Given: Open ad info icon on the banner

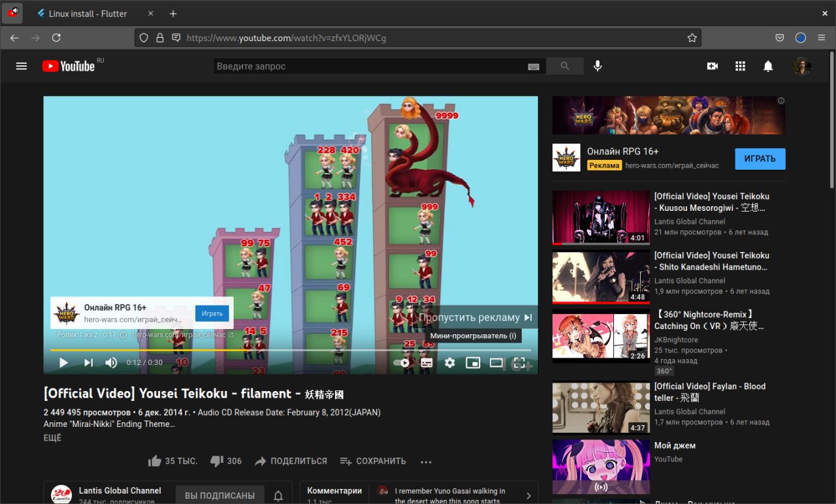Looking at the screenshot, I should pyautogui.click(x=781, y=101).
